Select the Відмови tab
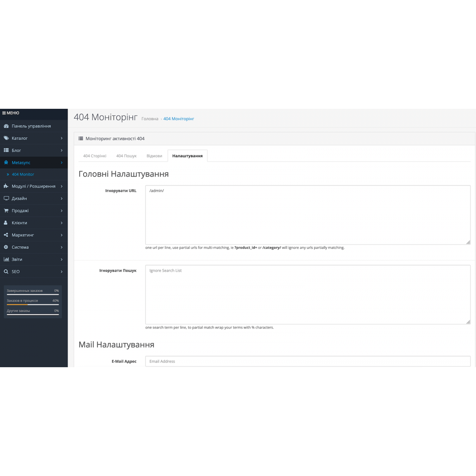Image resolution: width=476 pixels, height=476 pixels. coord(154,156)
